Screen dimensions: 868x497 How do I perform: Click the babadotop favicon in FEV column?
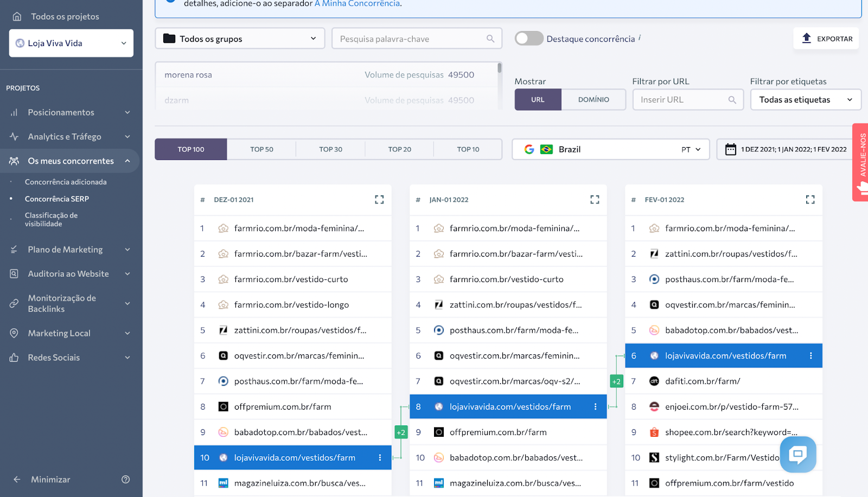coord(654,330)
